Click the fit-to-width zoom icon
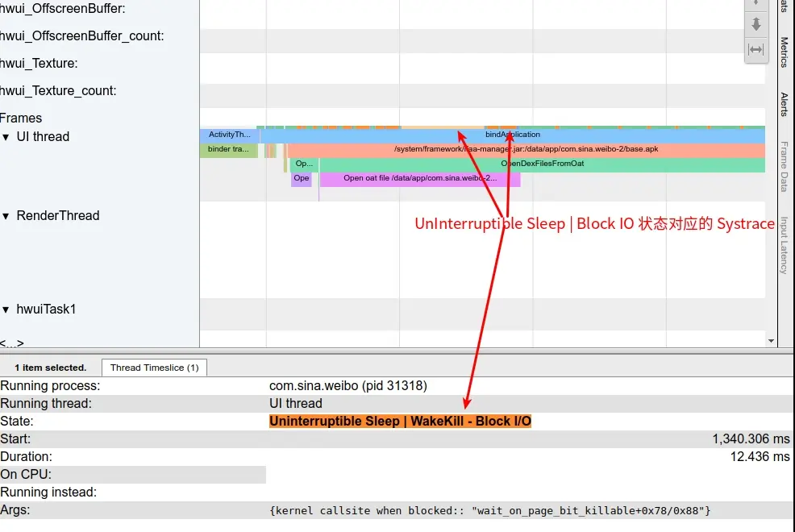Image resolution: width=795 pixels, height=532 pixels. [x=755, y=49]
